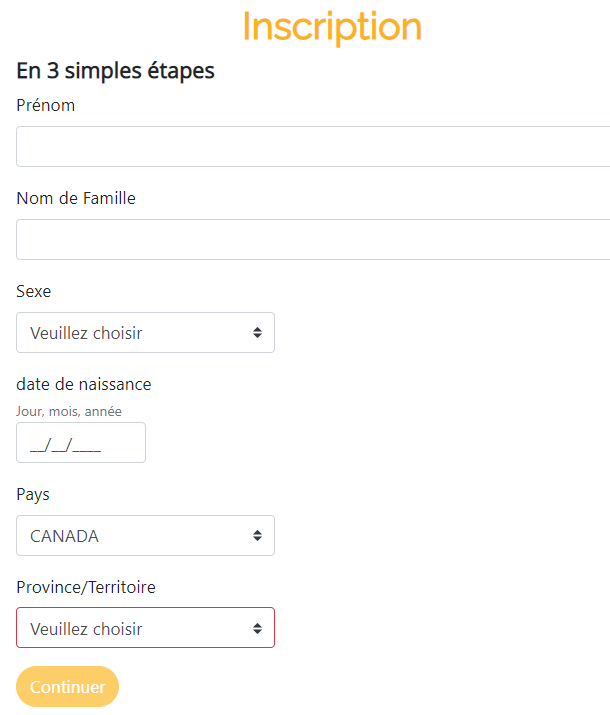
Task: Click the date de naissance label
Action: point(84,384)
